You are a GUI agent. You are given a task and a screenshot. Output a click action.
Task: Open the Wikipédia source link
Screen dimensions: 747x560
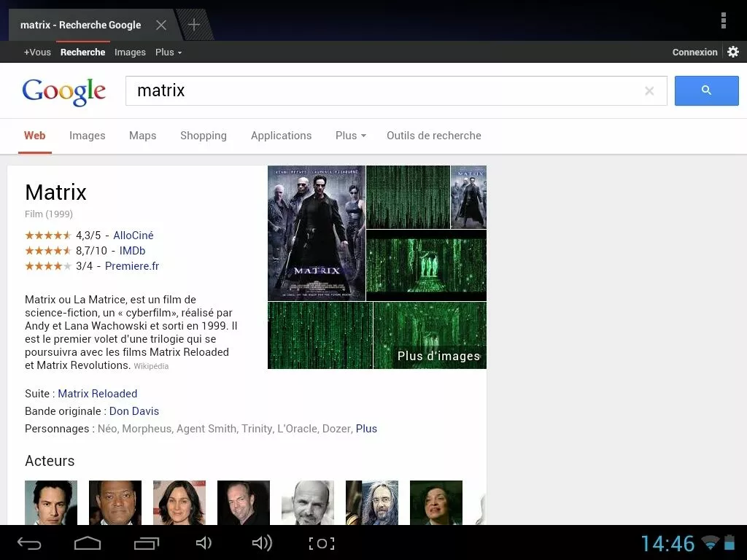pos(151,366)
